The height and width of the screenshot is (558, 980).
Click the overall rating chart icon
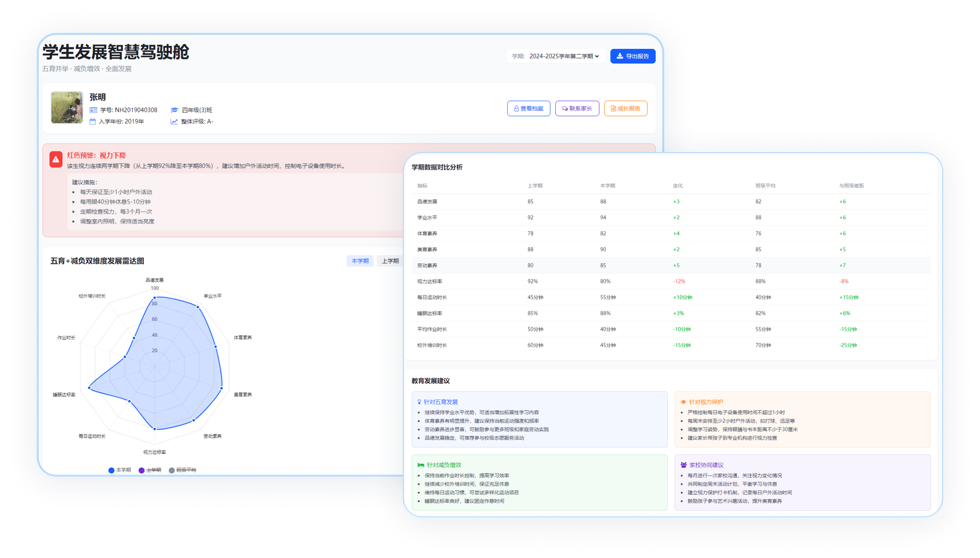click(x=174, y=121)
